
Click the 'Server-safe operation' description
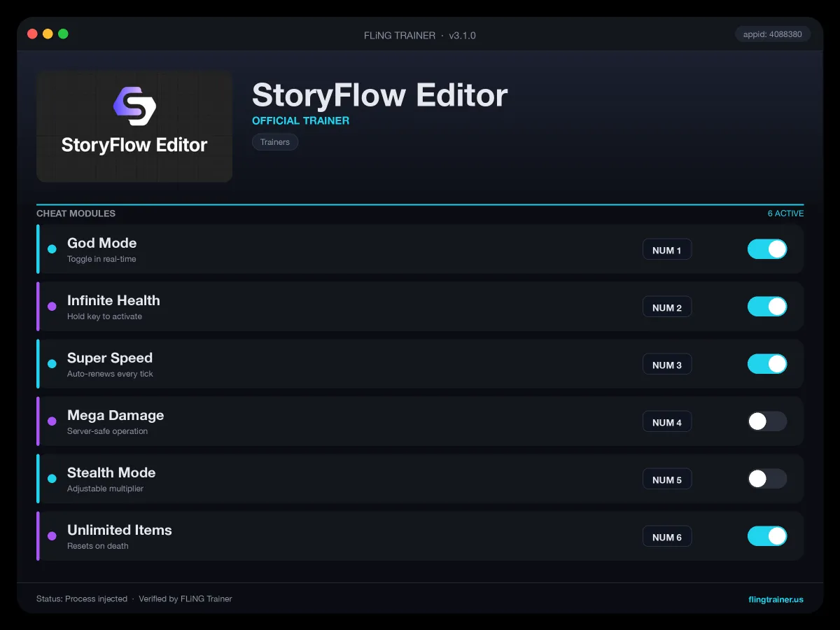point(107,431)
